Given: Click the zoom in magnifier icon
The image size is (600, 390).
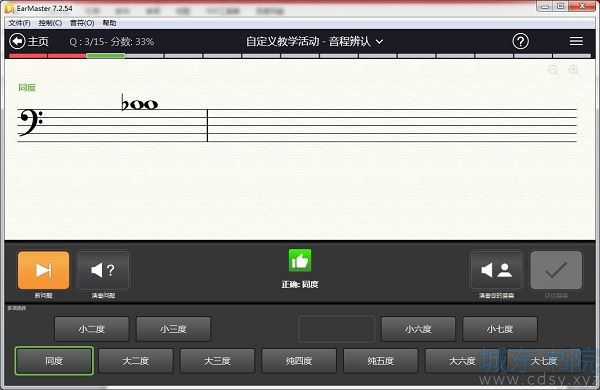Looking at the screenshot, I should click(574, 70).
